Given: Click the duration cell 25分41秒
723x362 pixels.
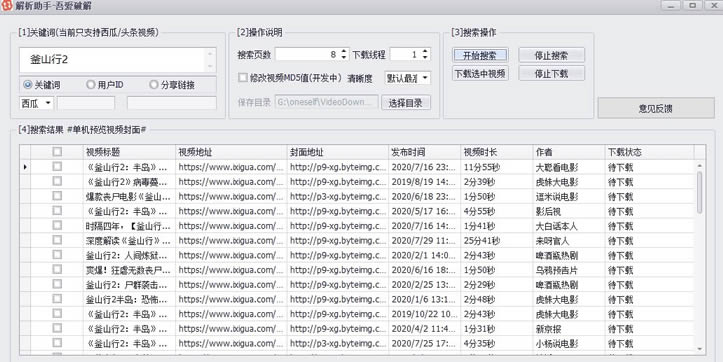Looking at the screenshot, I should (482, 241).
